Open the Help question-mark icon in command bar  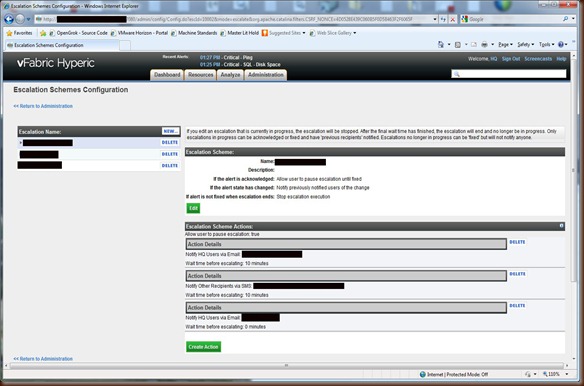pos(561,45)
